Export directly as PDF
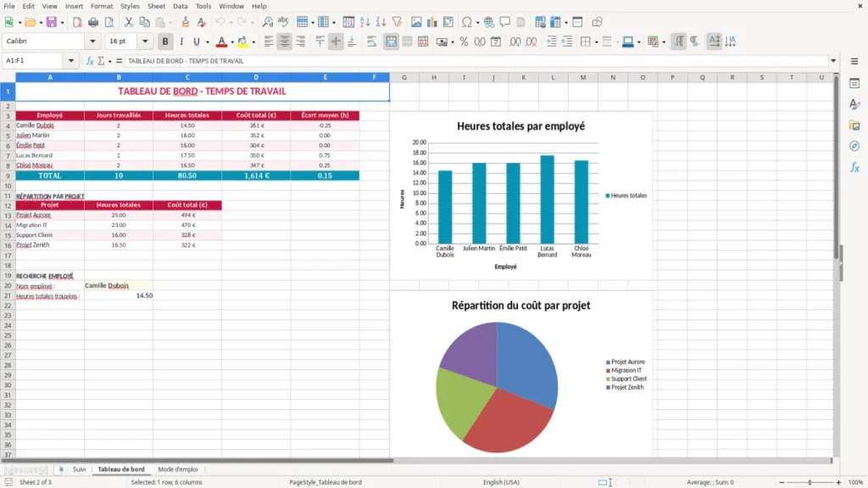868x488 pixels. 77,22
